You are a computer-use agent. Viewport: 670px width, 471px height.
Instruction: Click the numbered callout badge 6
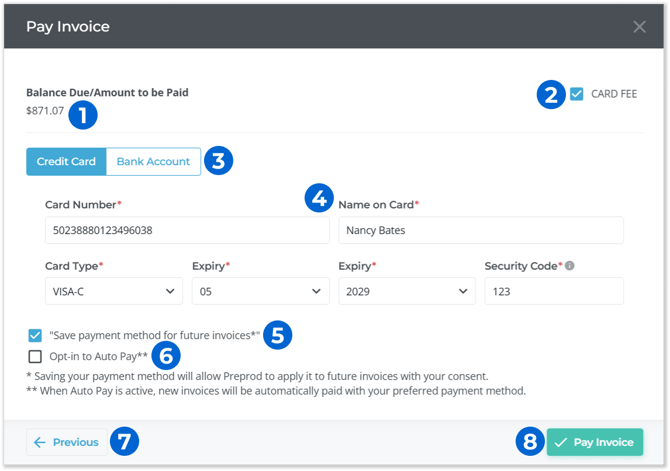coord(166,356)
